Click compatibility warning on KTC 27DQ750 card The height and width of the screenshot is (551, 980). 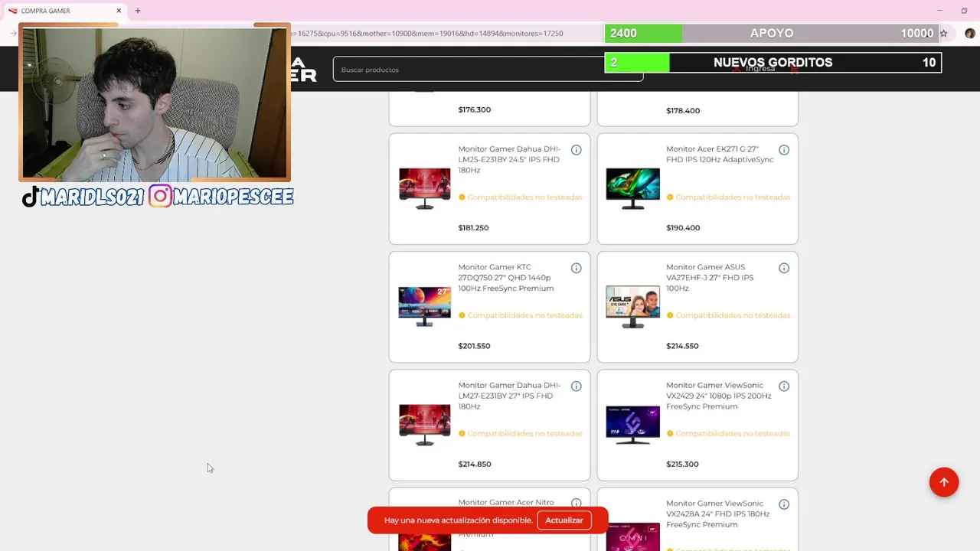[x=521, y=315]
